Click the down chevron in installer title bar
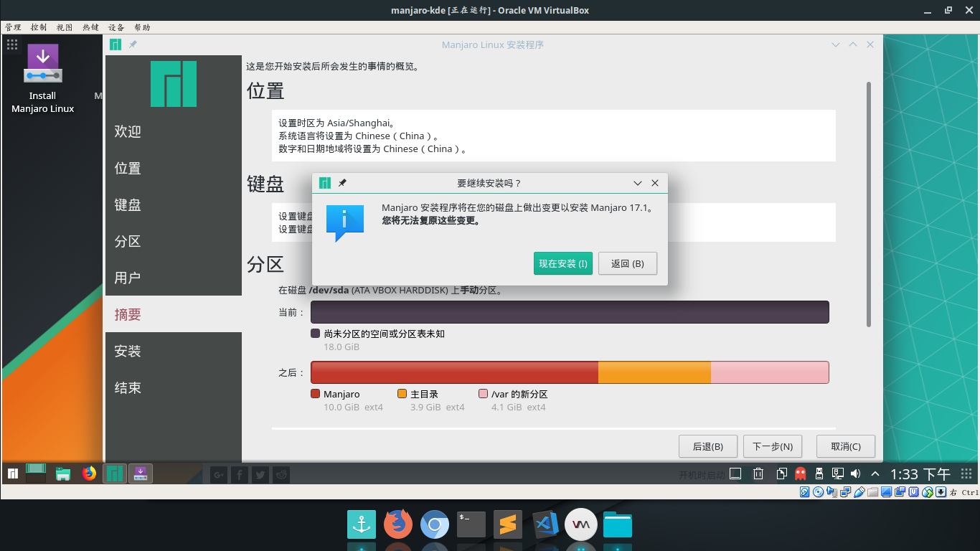 (836, 44)
